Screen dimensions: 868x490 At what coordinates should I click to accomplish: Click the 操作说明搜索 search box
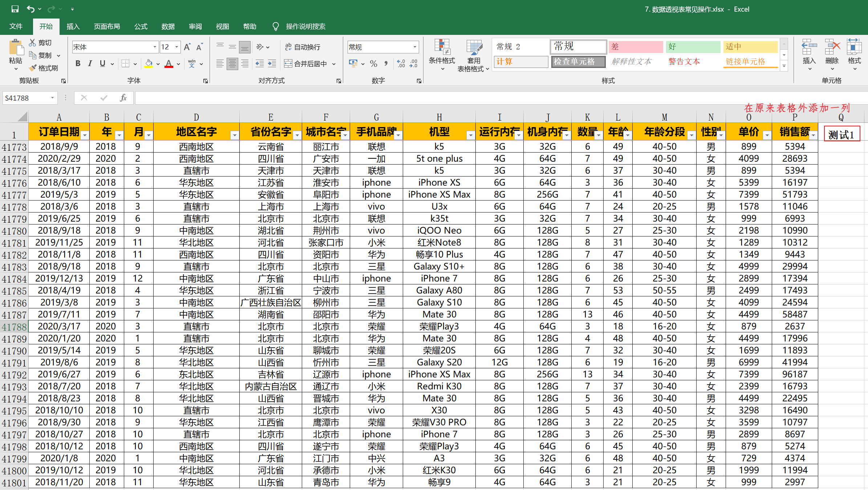[305, 26]
